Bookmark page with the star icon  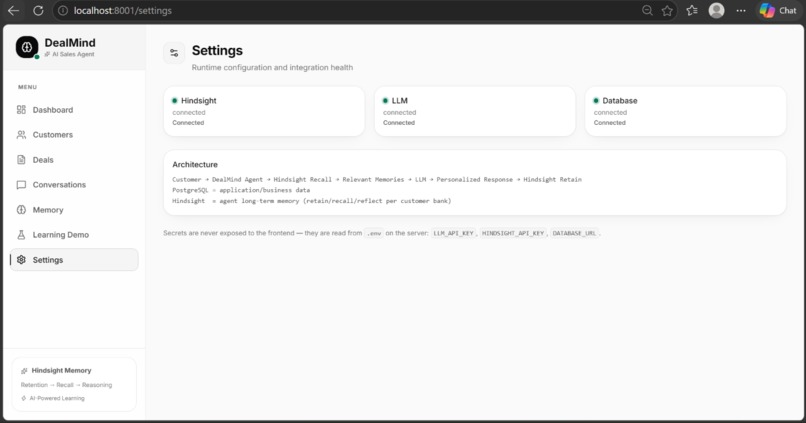click(x=667, y=10)
